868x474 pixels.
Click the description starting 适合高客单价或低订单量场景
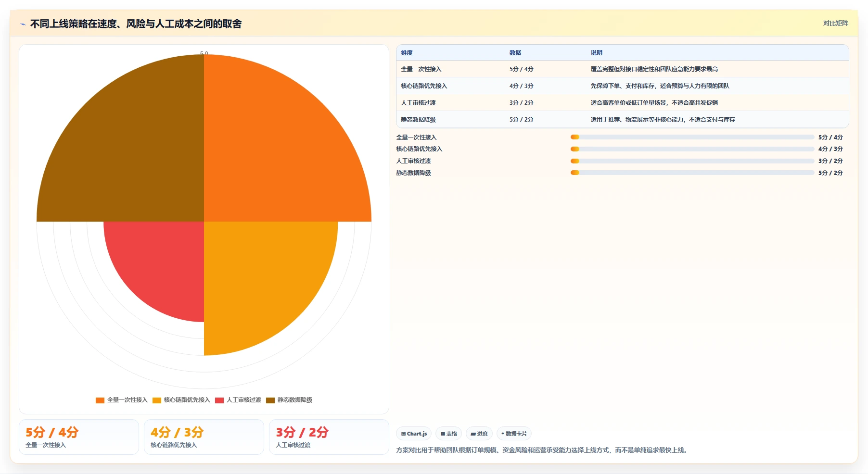[654, 103]
